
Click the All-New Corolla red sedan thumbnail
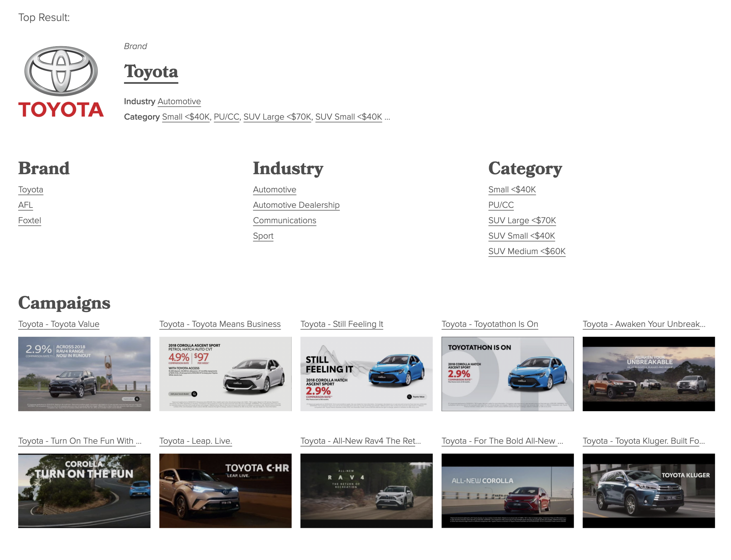[508, 491]
